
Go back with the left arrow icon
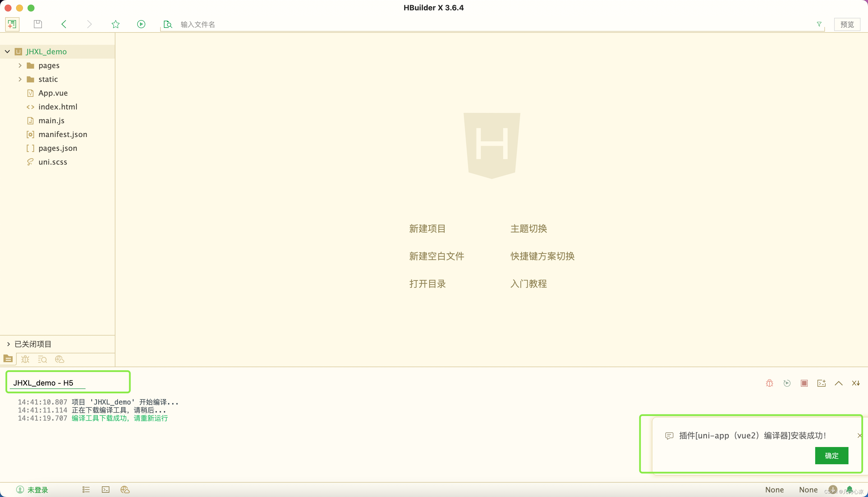coord(64,24)
